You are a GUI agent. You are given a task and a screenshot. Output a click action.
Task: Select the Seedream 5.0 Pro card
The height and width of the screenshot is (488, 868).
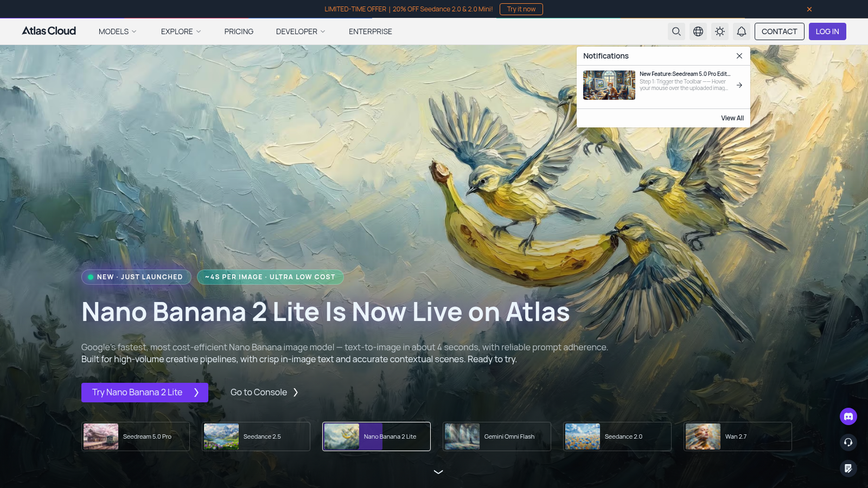(x=136, y=436)
